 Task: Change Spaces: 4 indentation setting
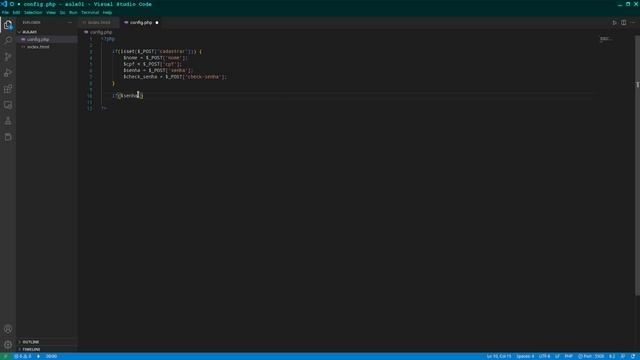coord(525,356)
